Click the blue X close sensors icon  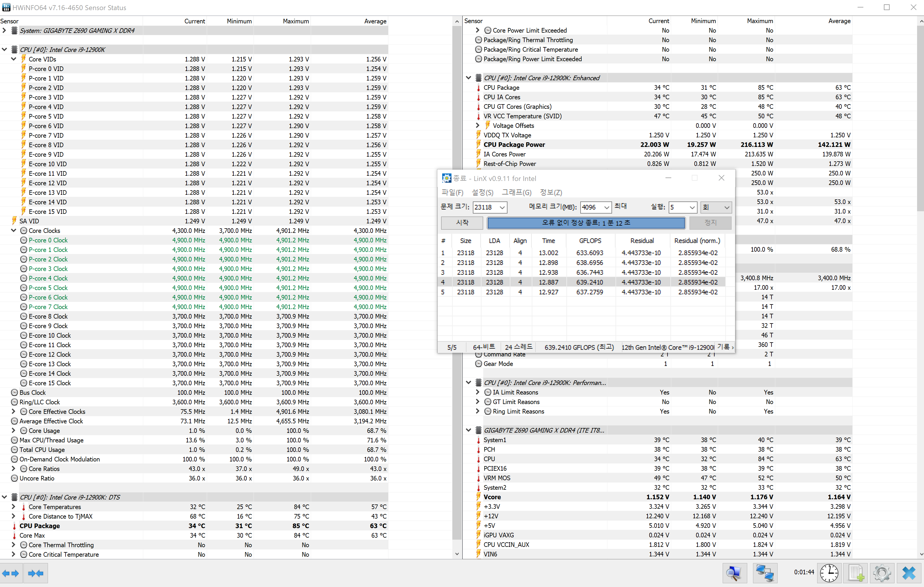pos(909,573)
